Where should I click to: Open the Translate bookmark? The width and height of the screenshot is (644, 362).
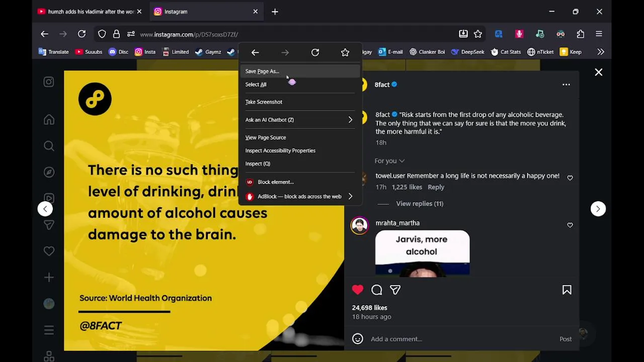(x=54, y=52)
